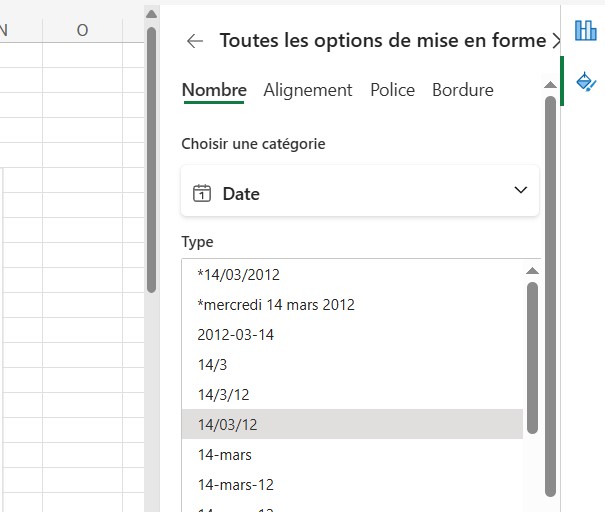Select date type *14/03/2012
This screenshot has width=605, height=512.
[352, 275]
